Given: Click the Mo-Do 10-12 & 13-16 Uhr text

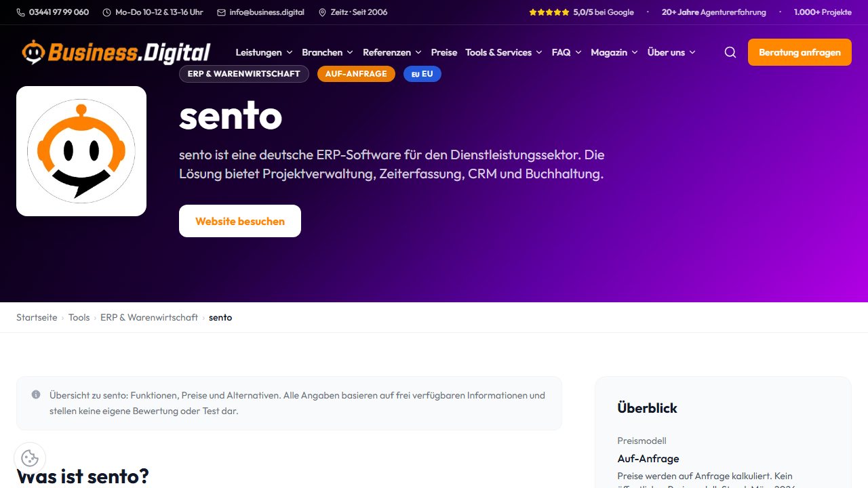Looking at the screenshot, I should coord(159,12).
